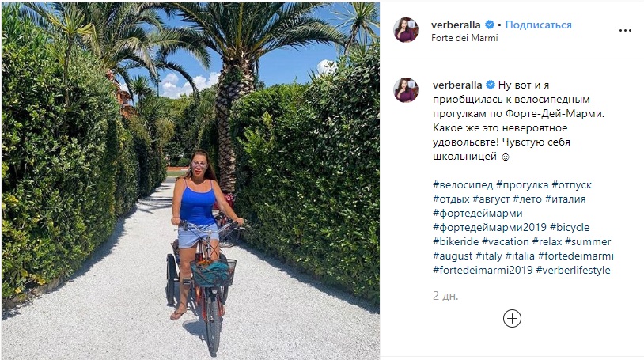Open the #прогулка hashtag

coord(522,185)
